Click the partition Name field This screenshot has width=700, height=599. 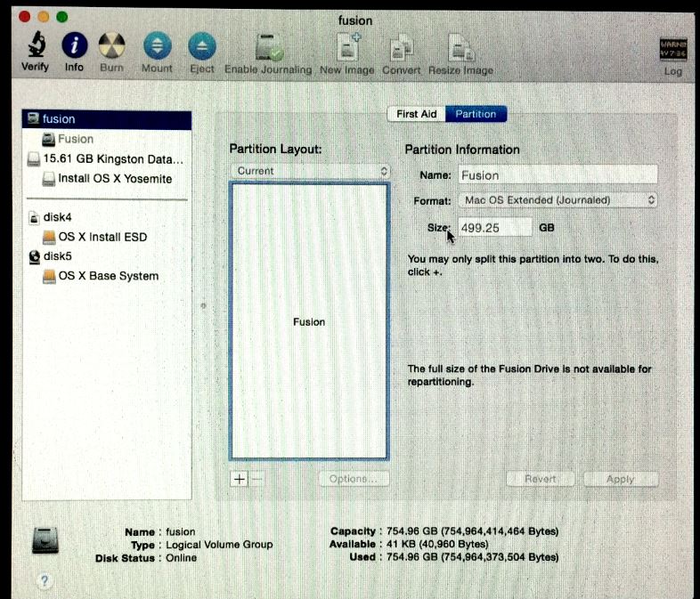coord(558,175)
